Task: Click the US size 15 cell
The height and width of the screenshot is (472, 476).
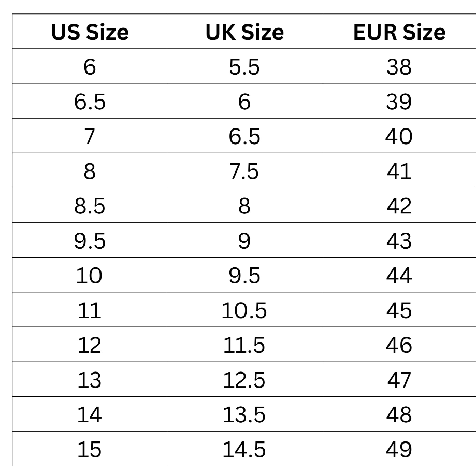Action: click(90, 449)
